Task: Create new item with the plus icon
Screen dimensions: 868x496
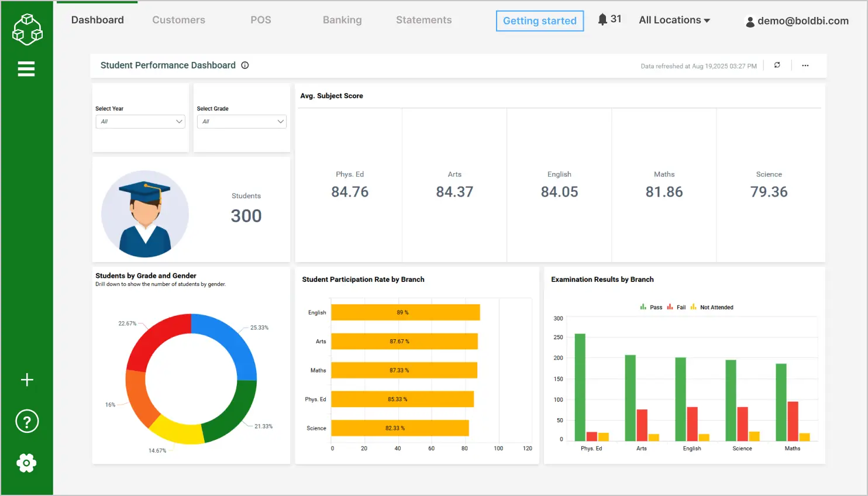Action: (x=26, y=380)
